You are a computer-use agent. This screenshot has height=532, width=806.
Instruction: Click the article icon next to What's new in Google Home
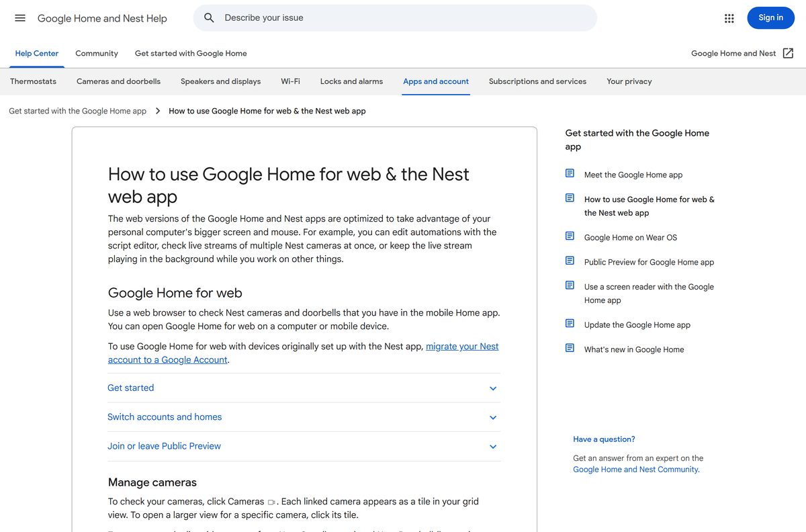570,348
